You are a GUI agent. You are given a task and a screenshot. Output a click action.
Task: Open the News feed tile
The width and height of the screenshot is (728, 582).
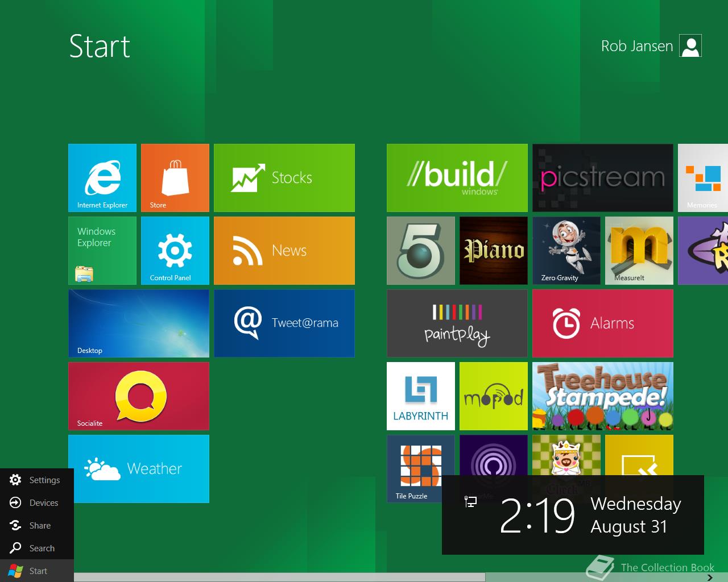click(x=284, y=251)
